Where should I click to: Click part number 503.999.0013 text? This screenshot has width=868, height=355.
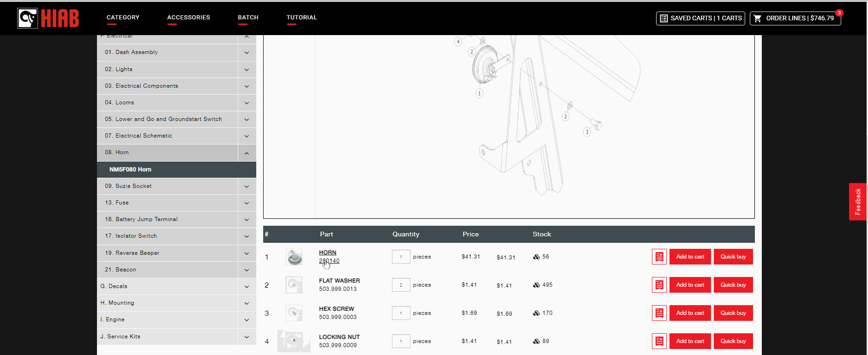[x=338, y=289]
